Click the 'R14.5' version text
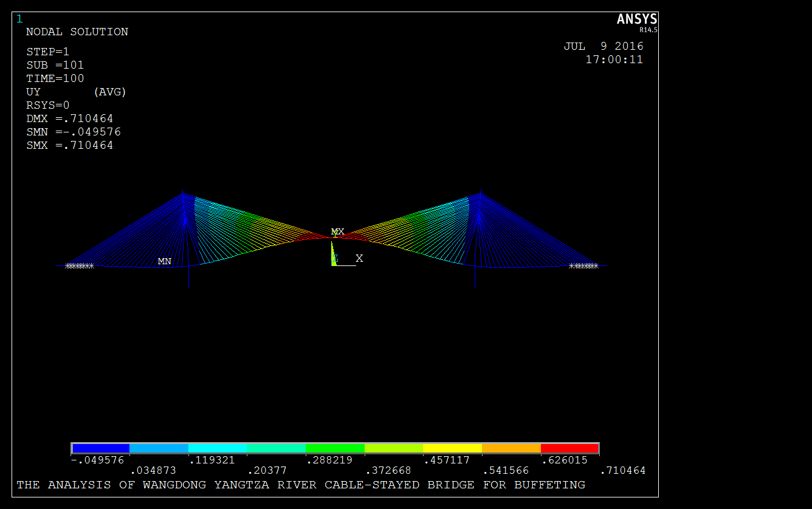The image size is (812, 509). click(x=649, y=30)
